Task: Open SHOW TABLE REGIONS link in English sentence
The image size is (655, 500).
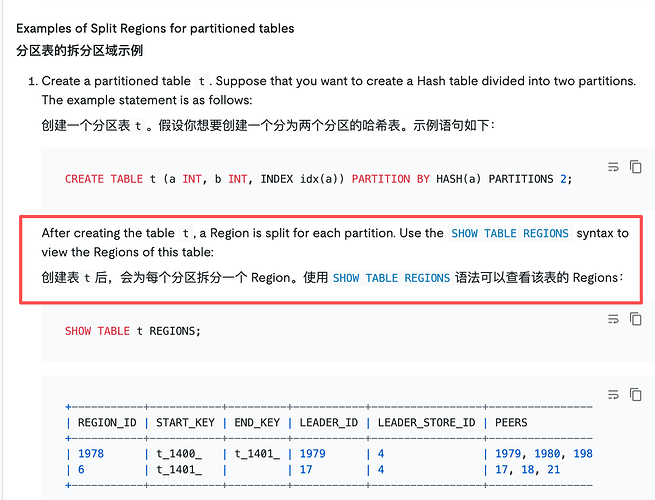Action: pyautogui.click(x=510, y=233)
